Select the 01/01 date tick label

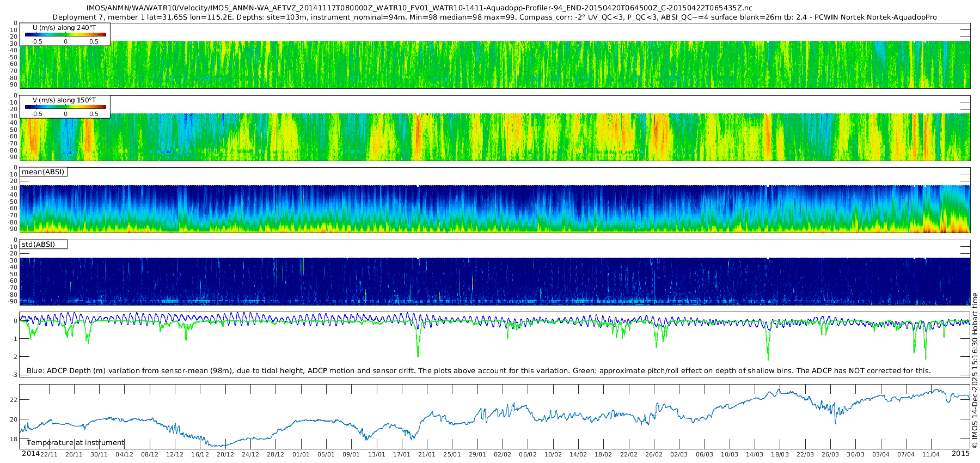point(301,455)
